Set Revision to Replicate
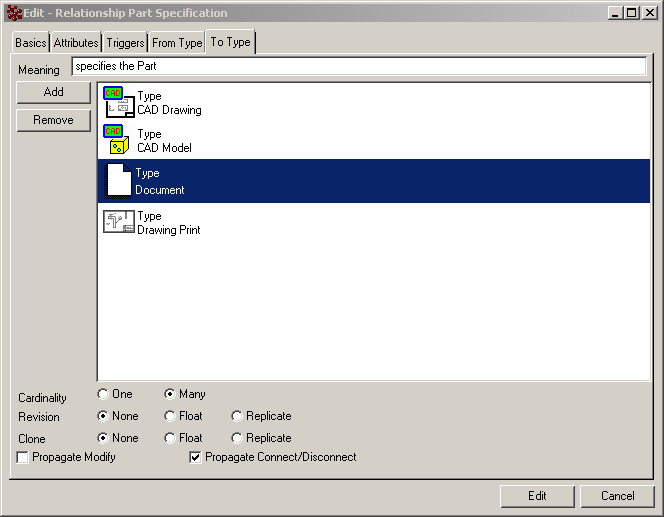This screenshot has height=517, width=664. (236, 416)
